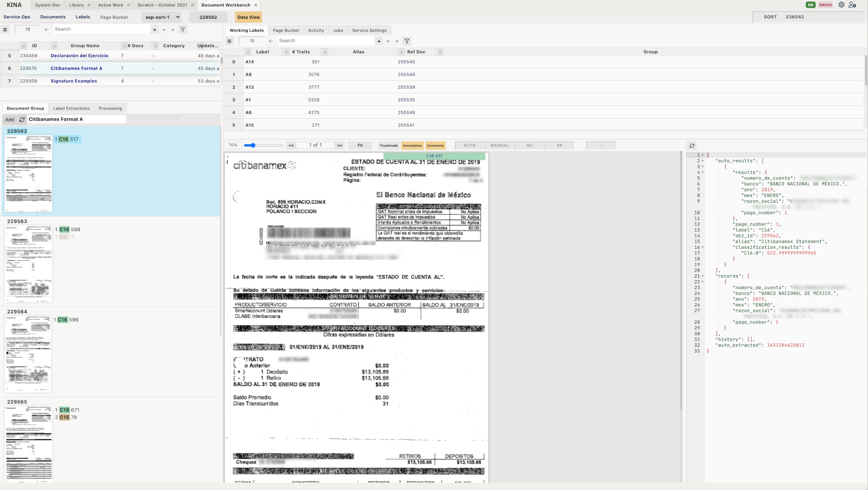
Task: Close the Document Workbench tab
Action: tap(256, 5)
